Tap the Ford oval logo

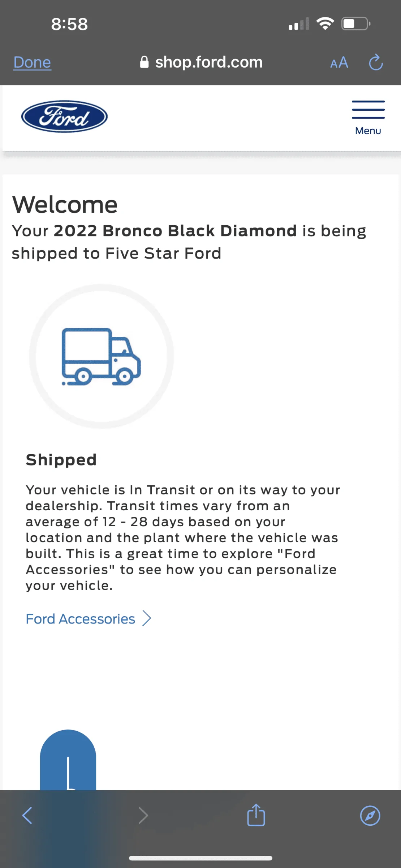pyautogui.click(x=64, y=116)
